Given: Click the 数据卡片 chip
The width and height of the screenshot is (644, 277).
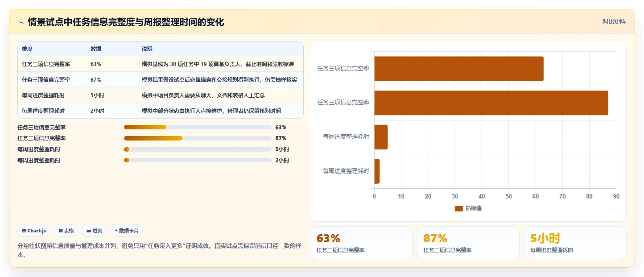Looking at the screenshot, I should click(x=127, y=231).
